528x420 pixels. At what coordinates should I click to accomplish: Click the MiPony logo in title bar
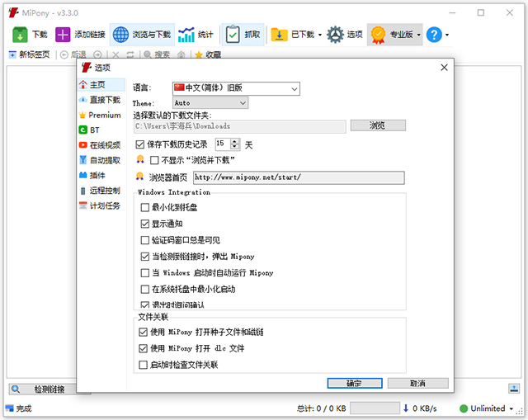(13, 13)
